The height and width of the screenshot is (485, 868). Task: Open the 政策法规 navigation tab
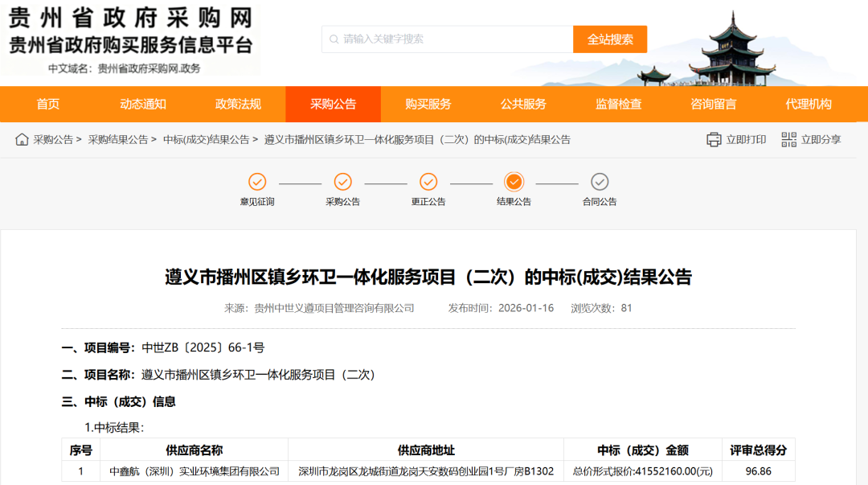[x=238, y=104]
